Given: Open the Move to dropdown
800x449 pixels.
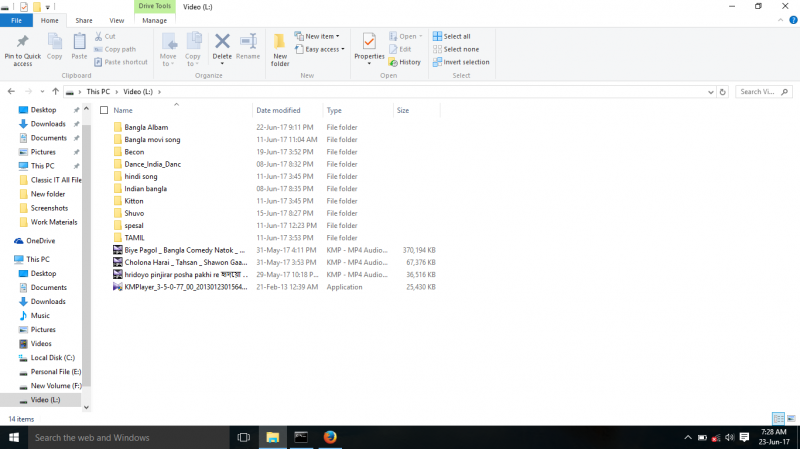Looking at the screenshot, I should [168, 49].
